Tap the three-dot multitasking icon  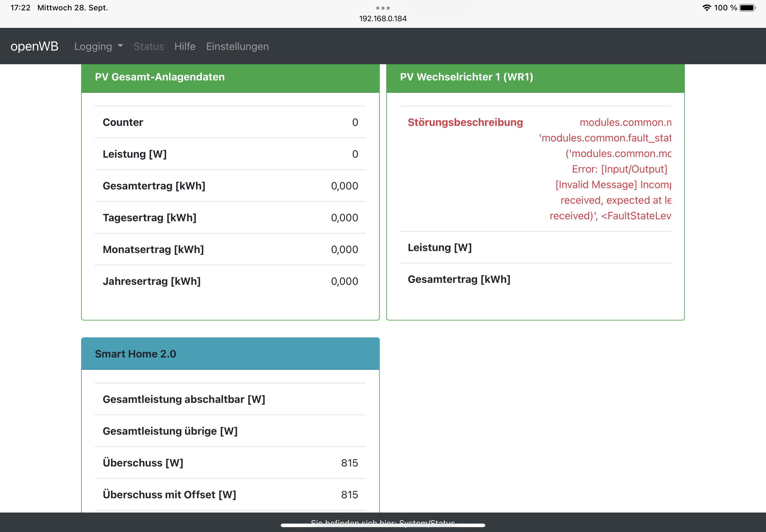point(383,8)
